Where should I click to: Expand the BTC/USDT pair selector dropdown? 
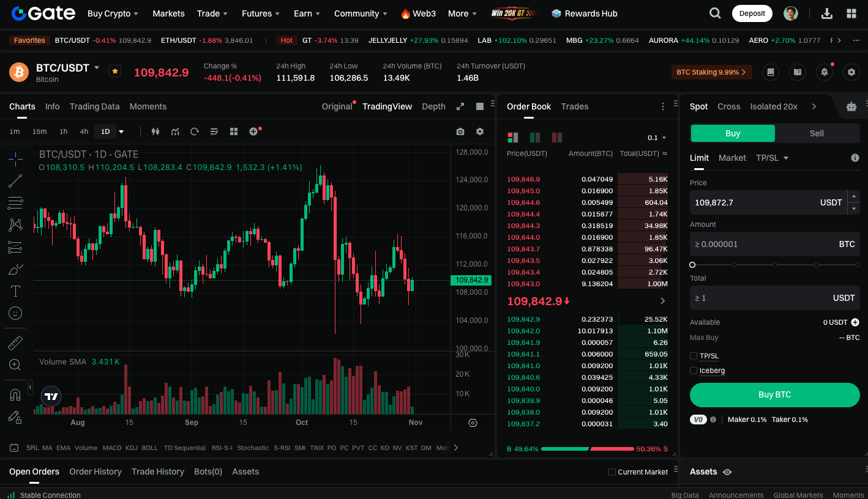pyautogui.click(x=97, y=68)
